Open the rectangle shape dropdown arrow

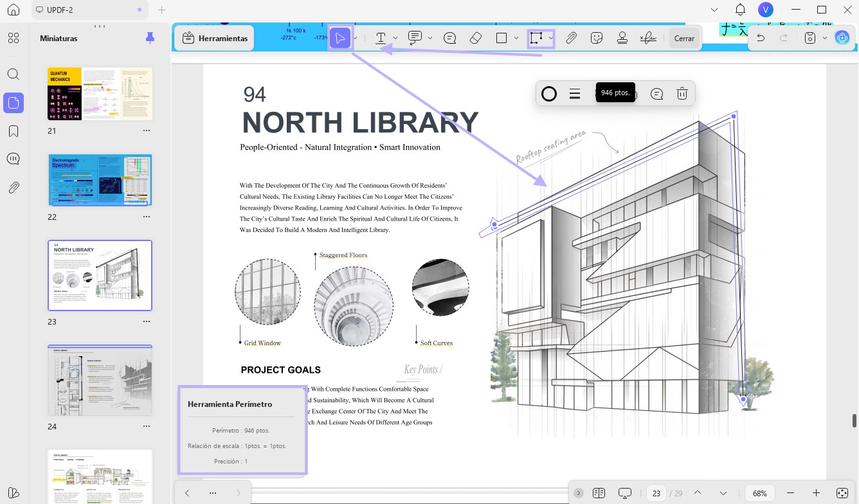(x=516, y=39)
